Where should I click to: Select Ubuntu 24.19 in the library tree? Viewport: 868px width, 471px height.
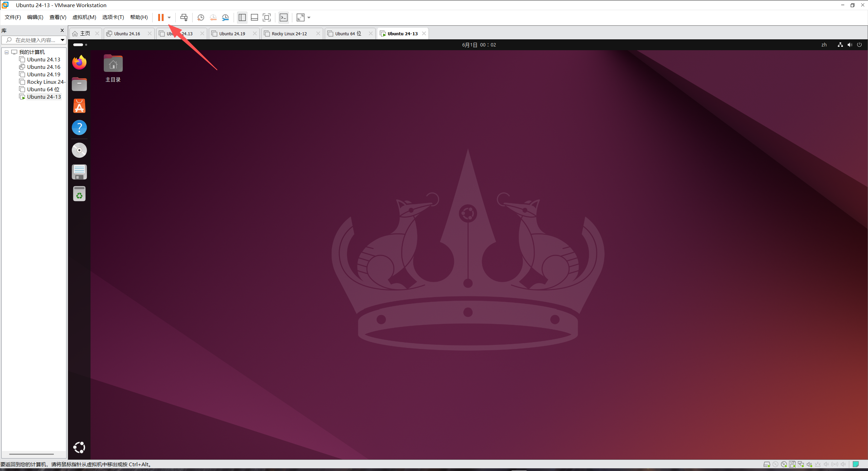click(44, 75)
